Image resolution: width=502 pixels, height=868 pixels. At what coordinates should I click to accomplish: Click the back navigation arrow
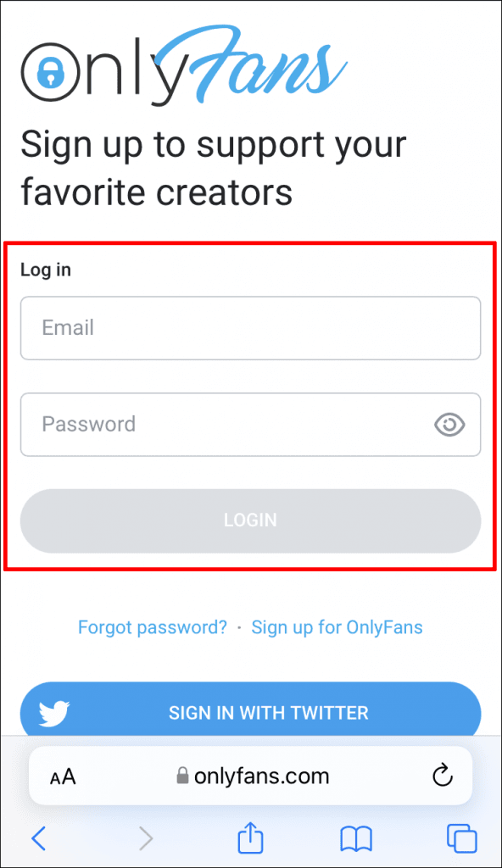(38, 838)
